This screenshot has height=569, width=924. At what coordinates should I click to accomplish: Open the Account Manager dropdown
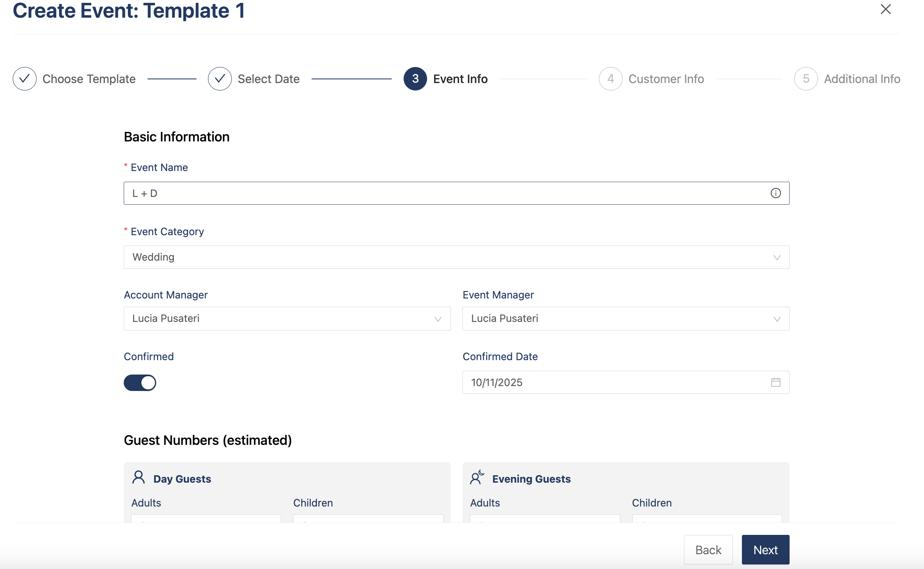[287, 319]
